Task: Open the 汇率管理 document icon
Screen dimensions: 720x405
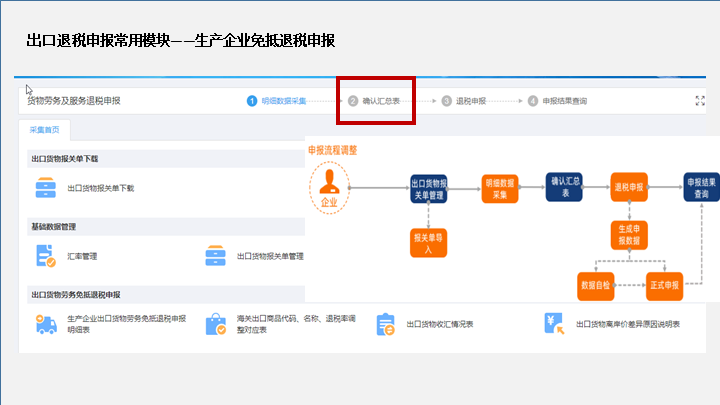Action: point(45,256)
